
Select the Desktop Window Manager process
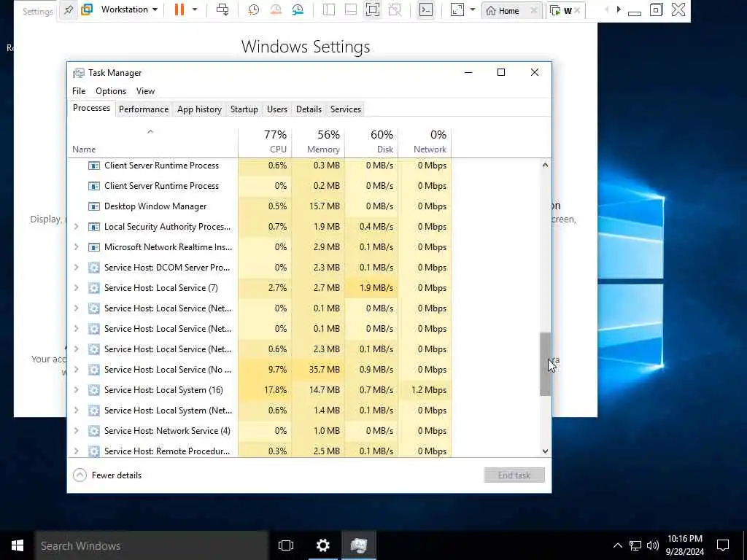(x=260, y=206)
